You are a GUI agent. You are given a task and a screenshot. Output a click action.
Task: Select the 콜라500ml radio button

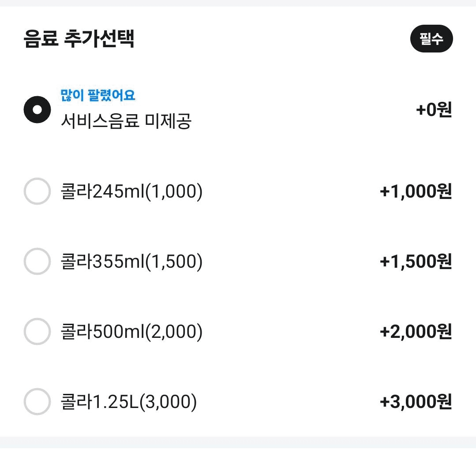click(x=37, y=331)
